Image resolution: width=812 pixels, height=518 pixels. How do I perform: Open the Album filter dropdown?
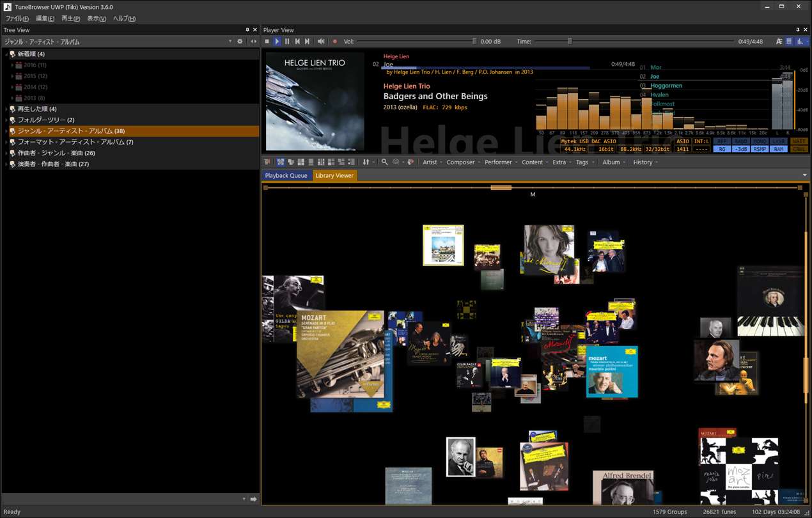(x=614, y=162)
